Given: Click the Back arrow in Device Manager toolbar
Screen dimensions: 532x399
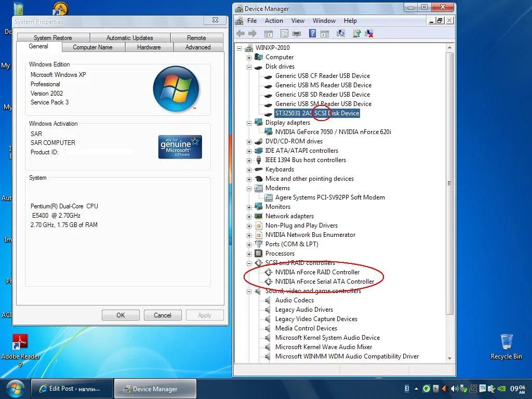Looking at the screenshot, I should tap(241, 34).
